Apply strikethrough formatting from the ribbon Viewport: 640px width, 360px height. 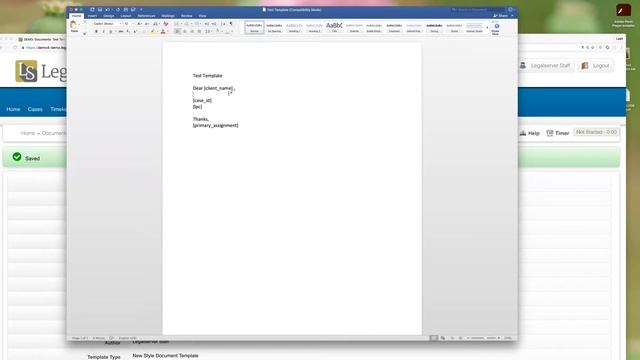click(x=121, y=31)
